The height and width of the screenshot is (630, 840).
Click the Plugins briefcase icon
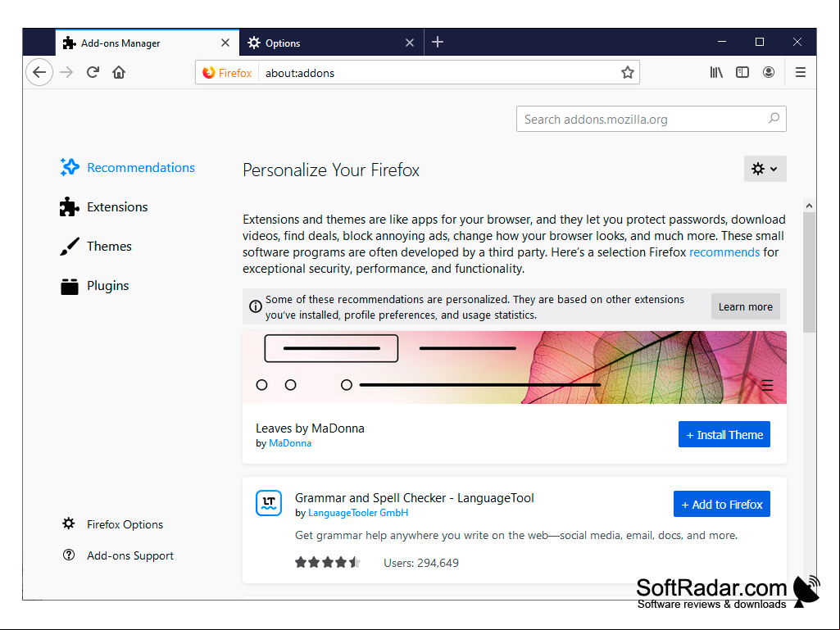tap(70, 286)
